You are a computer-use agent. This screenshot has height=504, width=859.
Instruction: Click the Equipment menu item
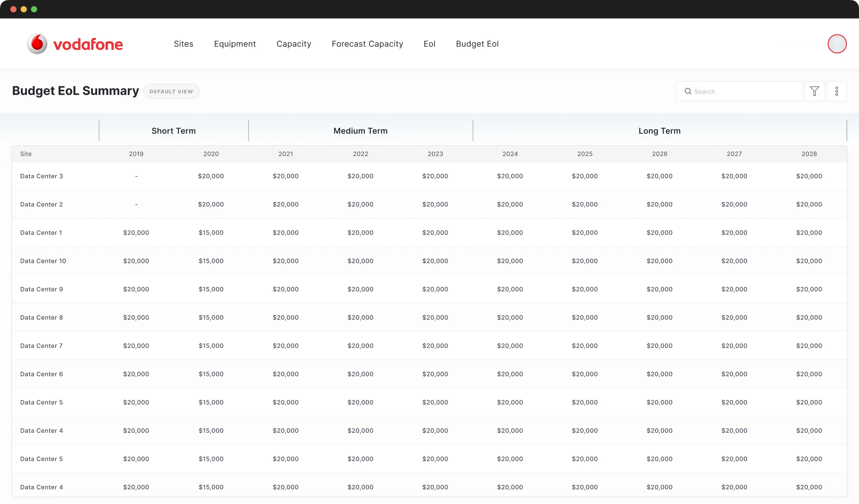(235, 44)
